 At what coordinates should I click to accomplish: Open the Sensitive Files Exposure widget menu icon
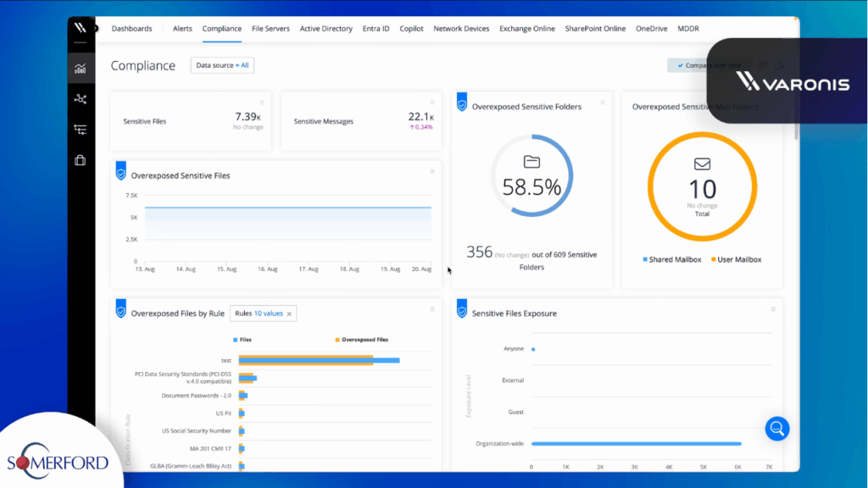point(772,309)
